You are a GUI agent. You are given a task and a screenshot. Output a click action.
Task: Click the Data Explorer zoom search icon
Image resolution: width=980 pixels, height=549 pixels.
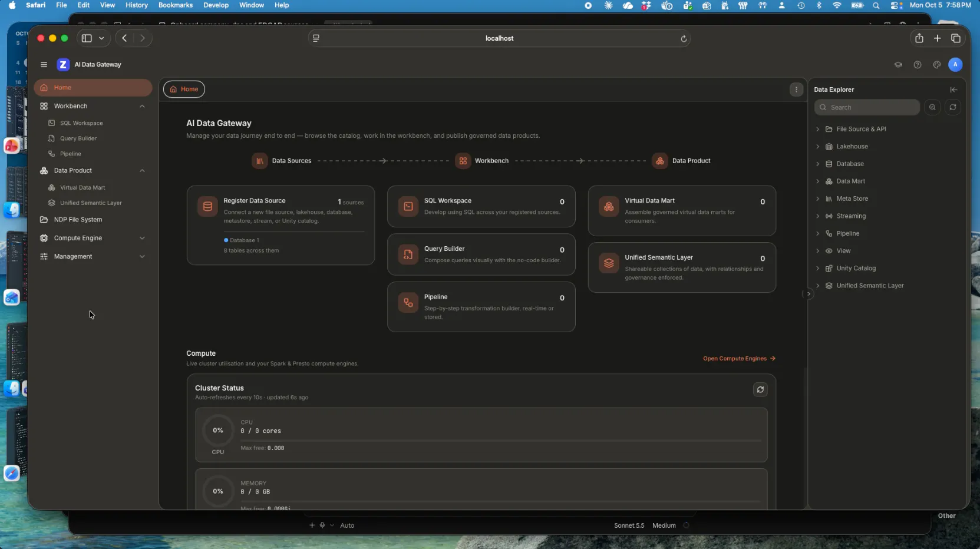tap(932, 107)
